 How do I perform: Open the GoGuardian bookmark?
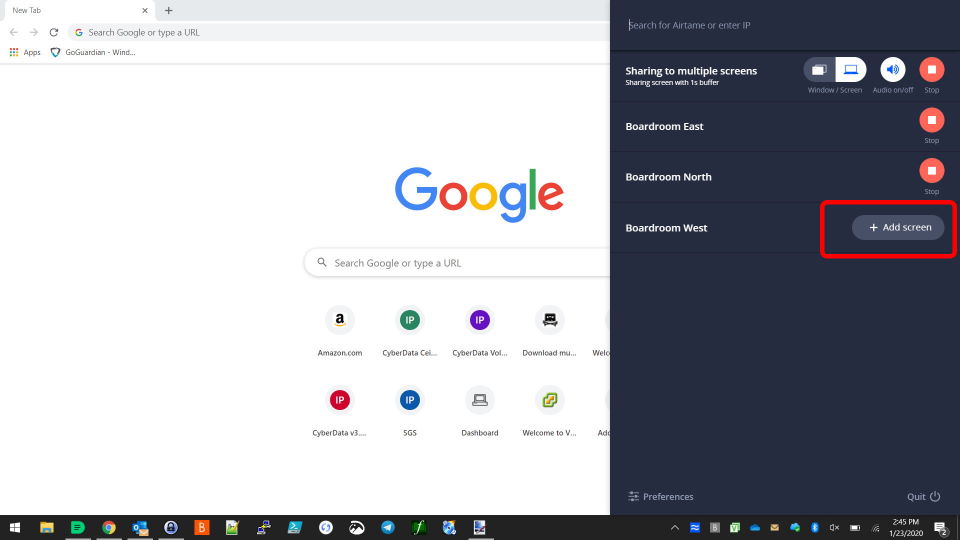(x=93, y=53)
